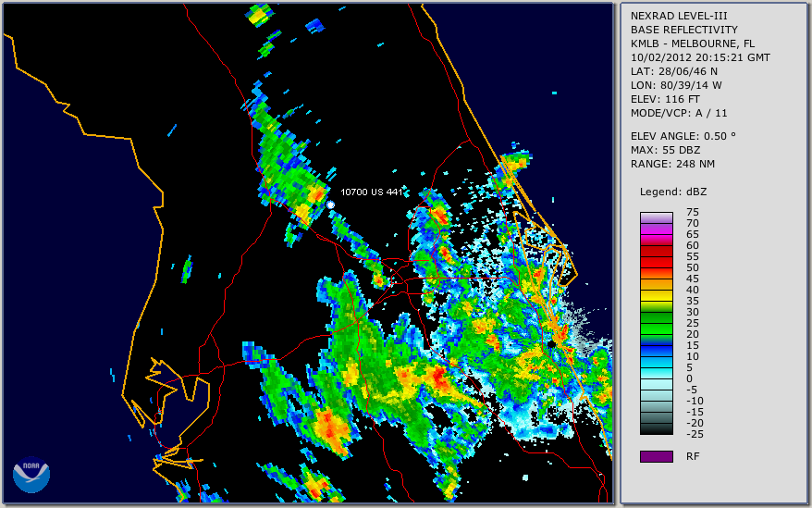Click the black radar site dot

551,344
